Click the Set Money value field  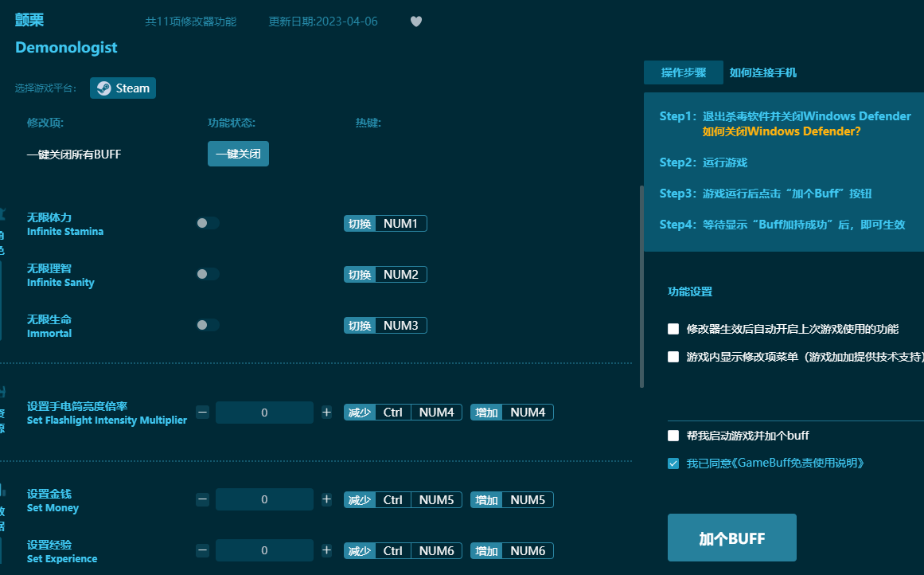click(x=264, y=499)
